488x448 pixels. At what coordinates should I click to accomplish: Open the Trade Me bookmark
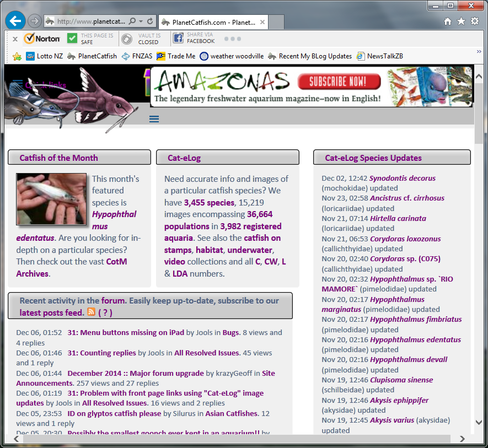176,56
